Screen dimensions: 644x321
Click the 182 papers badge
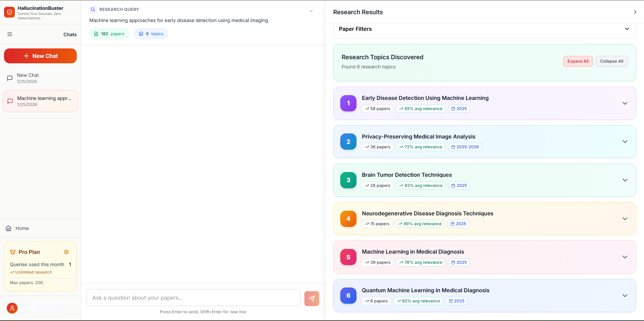pyautogui.click(x=109, y=34)
